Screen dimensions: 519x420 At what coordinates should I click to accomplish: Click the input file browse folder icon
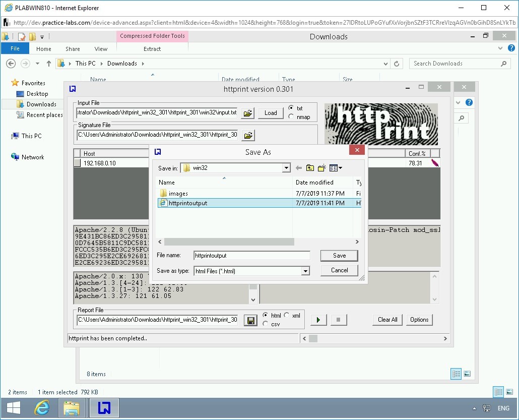(247, 113)
